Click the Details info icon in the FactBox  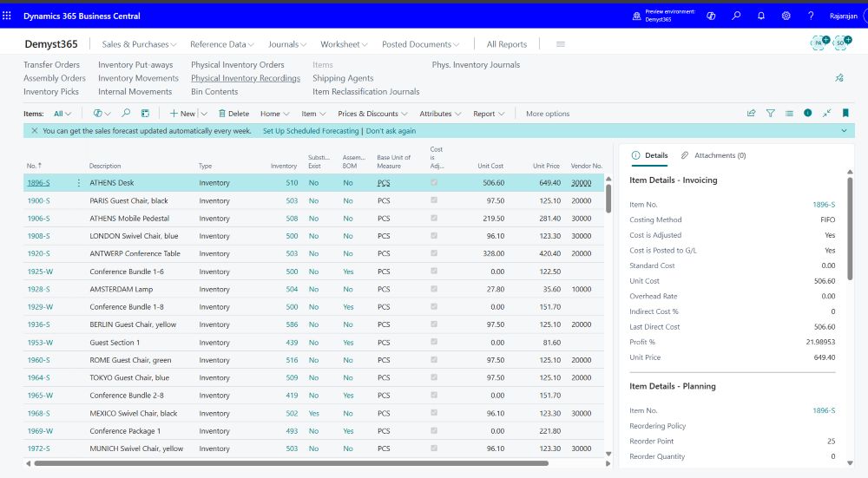coord(635,155)
